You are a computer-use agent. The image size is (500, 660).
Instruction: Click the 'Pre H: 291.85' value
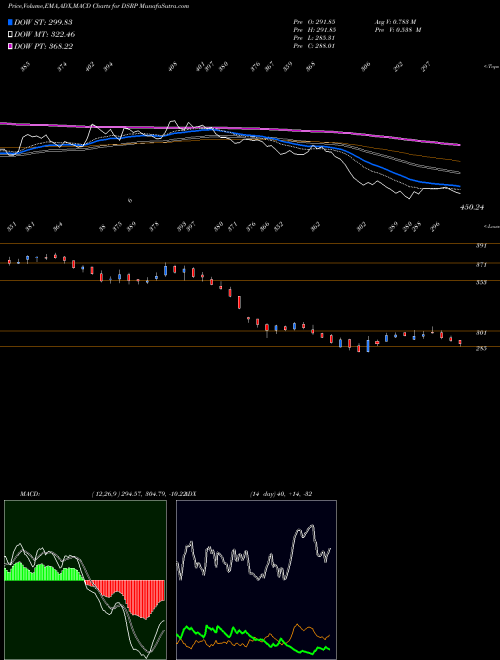[314, 30]
